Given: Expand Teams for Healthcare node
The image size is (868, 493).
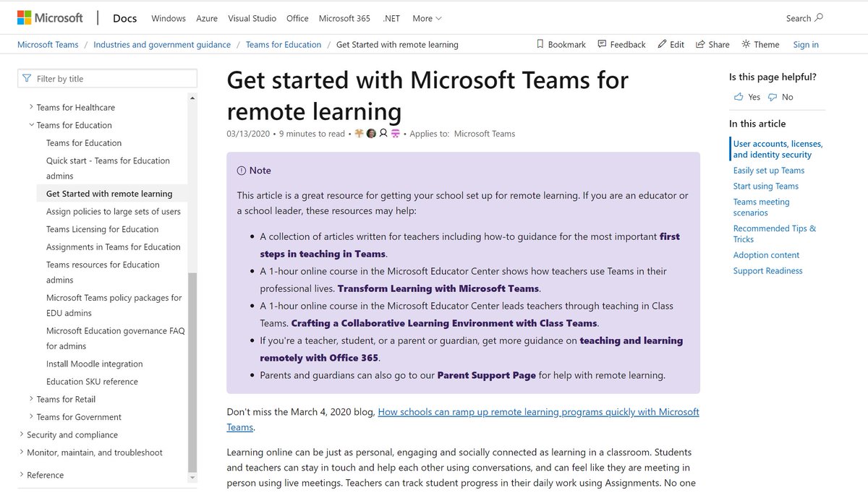Looking at the screenshot, I should [x=31, y=107].
